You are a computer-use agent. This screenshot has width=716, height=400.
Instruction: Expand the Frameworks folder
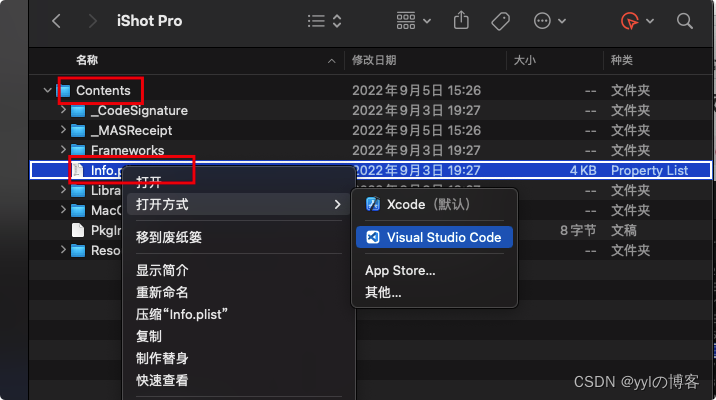[x=63, y=150]
